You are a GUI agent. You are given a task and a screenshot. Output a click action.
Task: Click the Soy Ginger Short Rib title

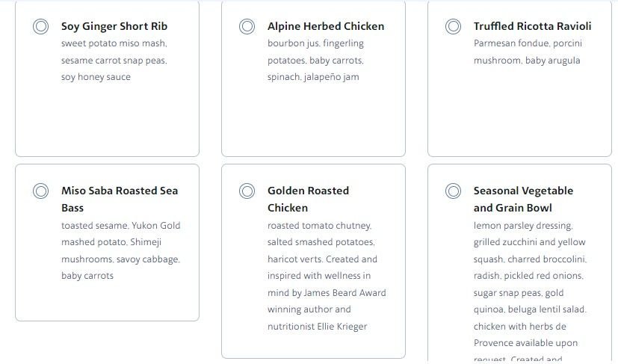114,27
